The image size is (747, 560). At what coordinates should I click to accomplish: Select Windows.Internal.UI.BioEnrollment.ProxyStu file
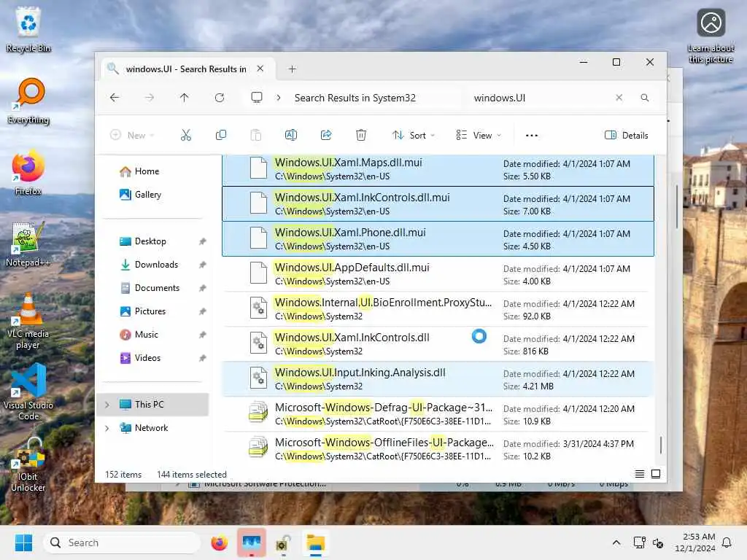point(438,309)
